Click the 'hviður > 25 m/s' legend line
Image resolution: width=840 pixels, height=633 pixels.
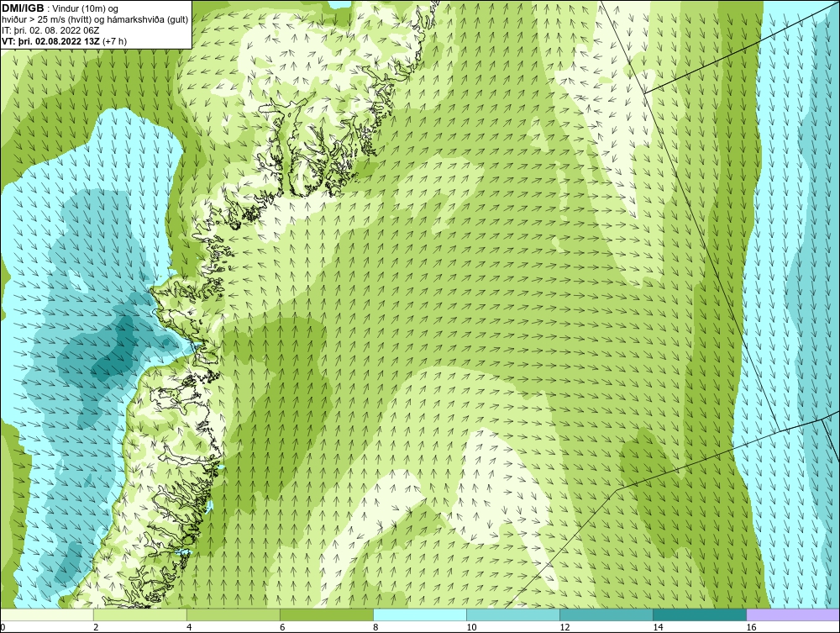click(x=95, y=20)
